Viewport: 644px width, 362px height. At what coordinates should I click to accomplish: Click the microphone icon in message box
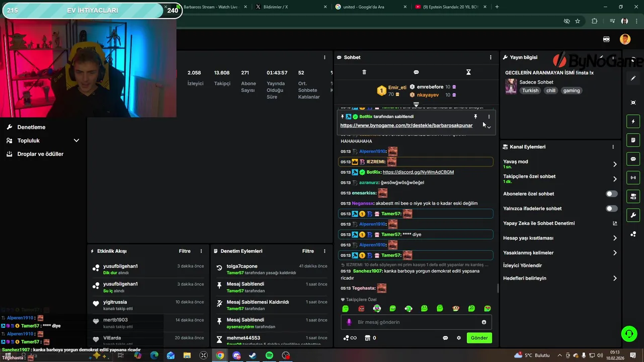pos(350,322)
